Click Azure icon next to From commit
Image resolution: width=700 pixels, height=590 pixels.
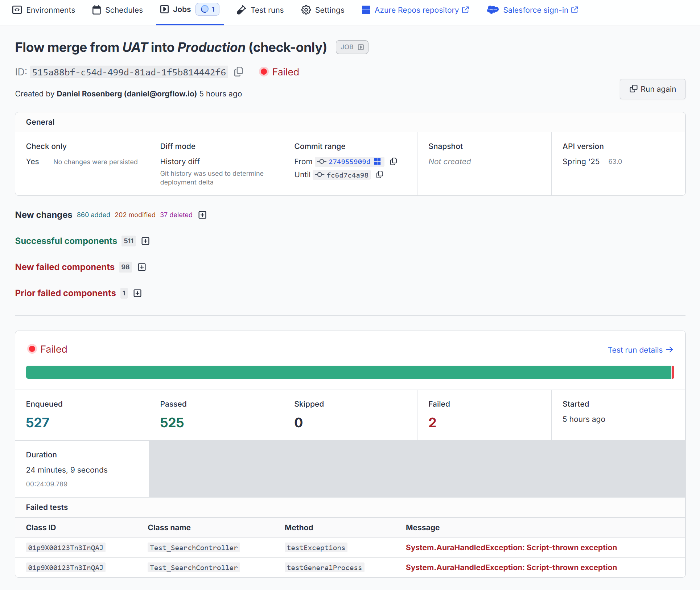[x=377, y=162]
